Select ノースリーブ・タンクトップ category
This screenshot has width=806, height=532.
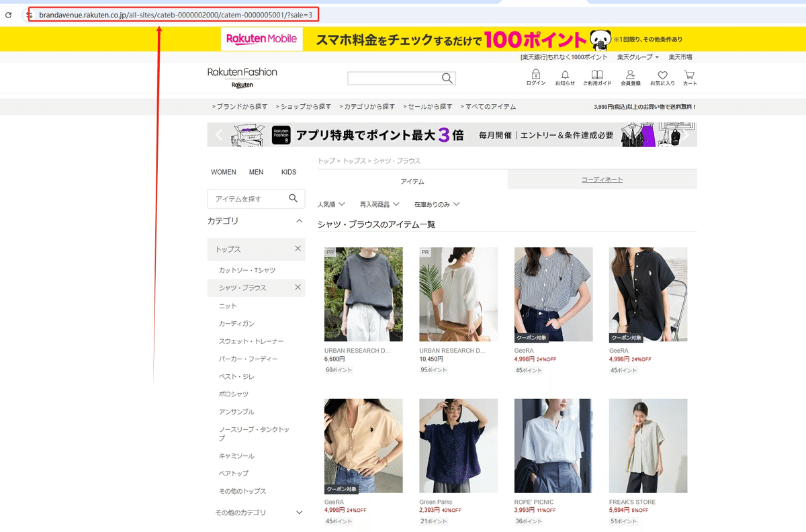pos(254,433)
